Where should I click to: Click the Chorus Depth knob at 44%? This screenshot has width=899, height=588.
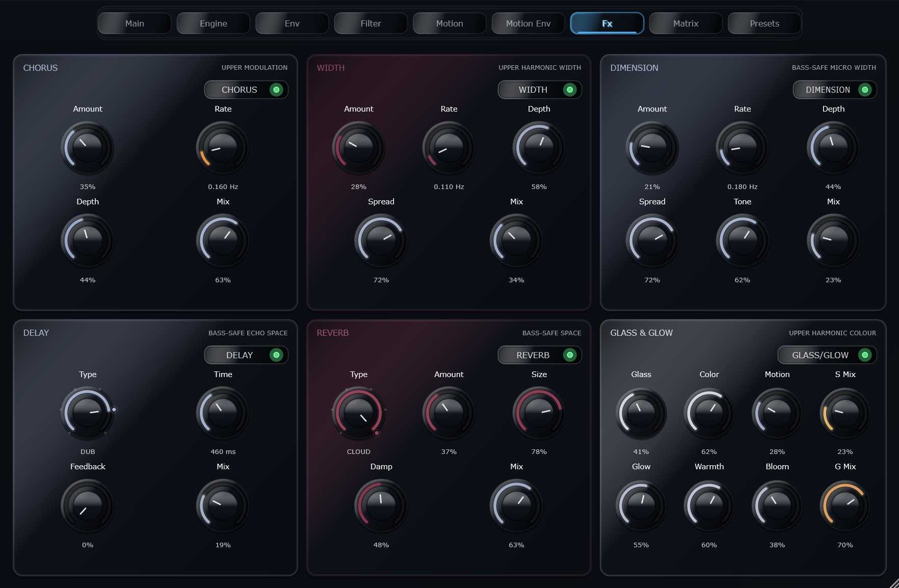tap(88, 240)
